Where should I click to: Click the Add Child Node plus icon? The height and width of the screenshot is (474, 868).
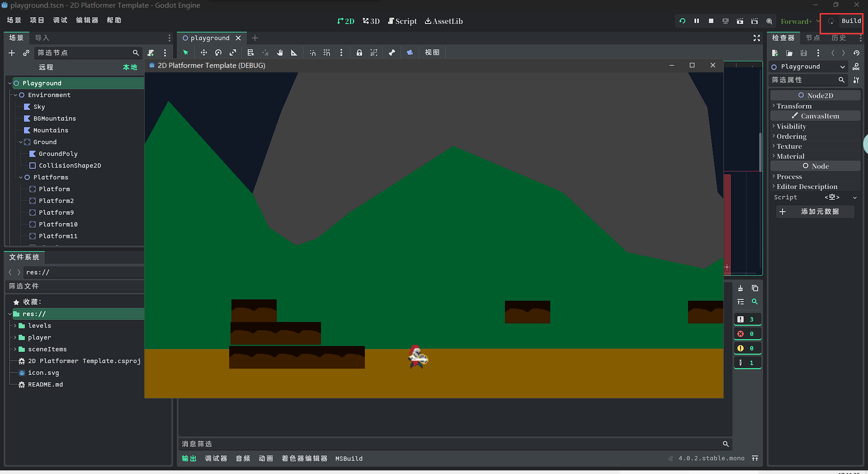12,53
